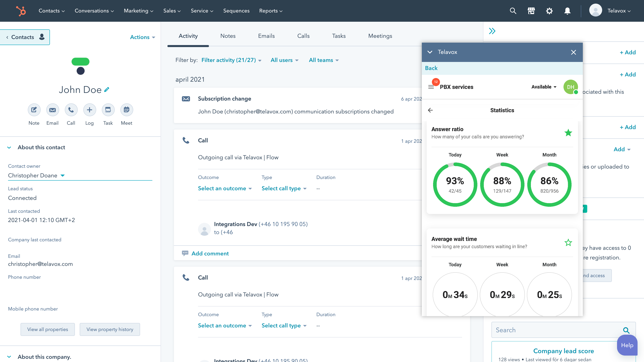Click View all properties button

tap(47, 329)
